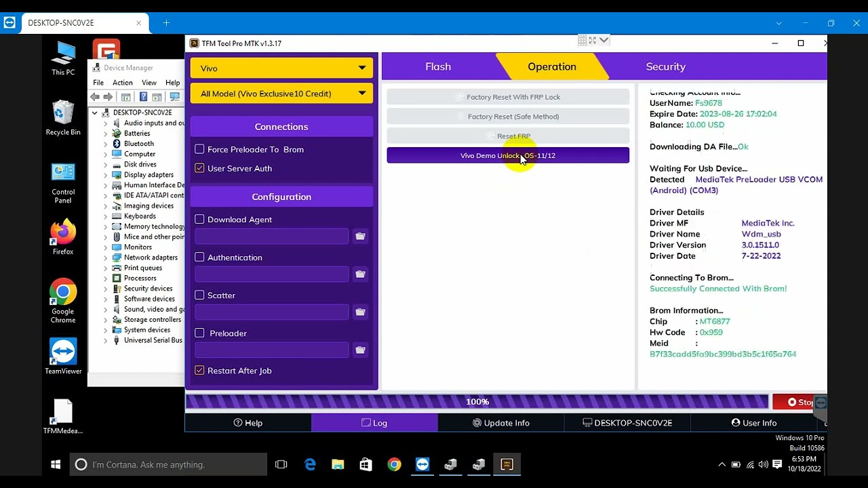Image resolution: width=868 pixels, height=488 pixels.
Task: Open the Update Info panel
Action: (500, 423)
